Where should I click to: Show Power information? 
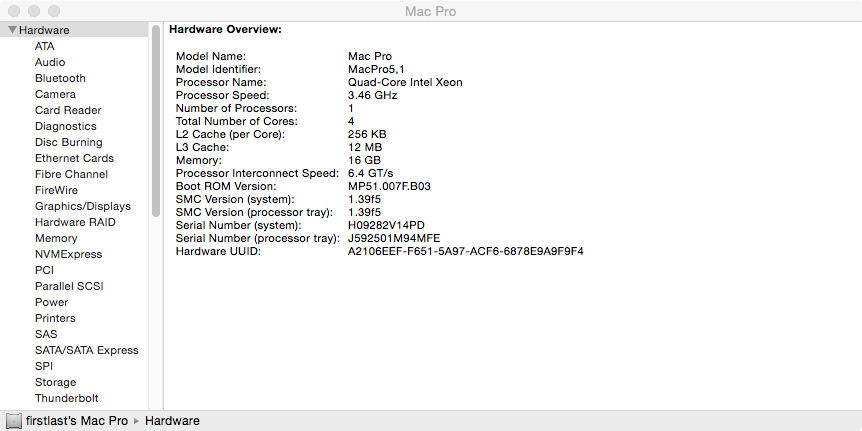pyautogui.click(x=52, y=302)
